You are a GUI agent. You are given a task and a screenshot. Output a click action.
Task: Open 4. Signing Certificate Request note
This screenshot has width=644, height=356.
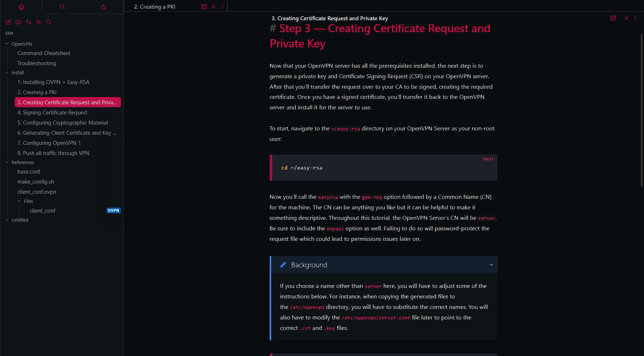52,113
